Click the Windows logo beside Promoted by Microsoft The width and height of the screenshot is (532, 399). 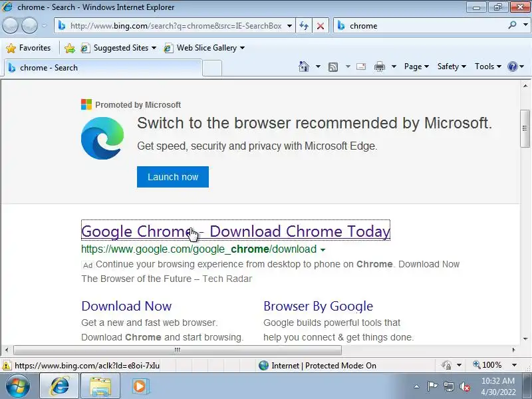(86, 104)
